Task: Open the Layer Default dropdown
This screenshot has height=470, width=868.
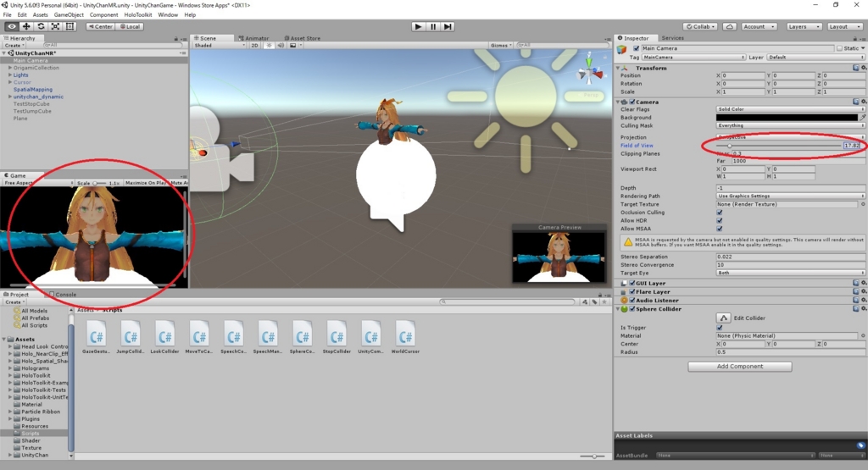Action: 815,57
